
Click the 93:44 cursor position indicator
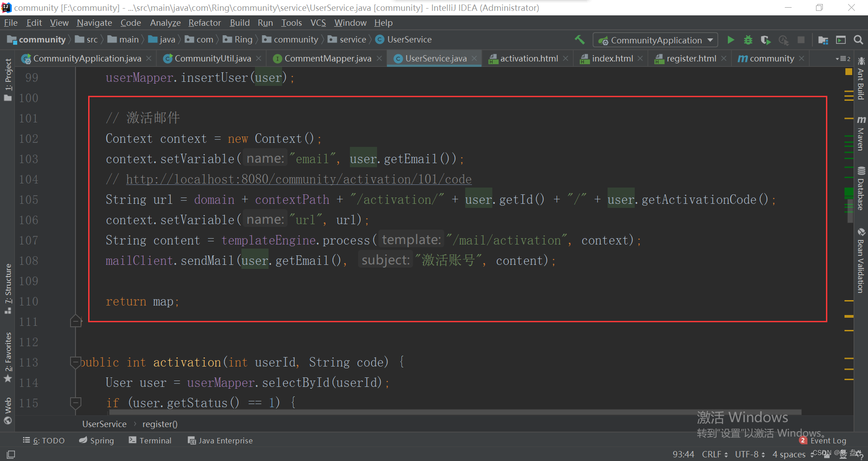click(x=683, y=454)
